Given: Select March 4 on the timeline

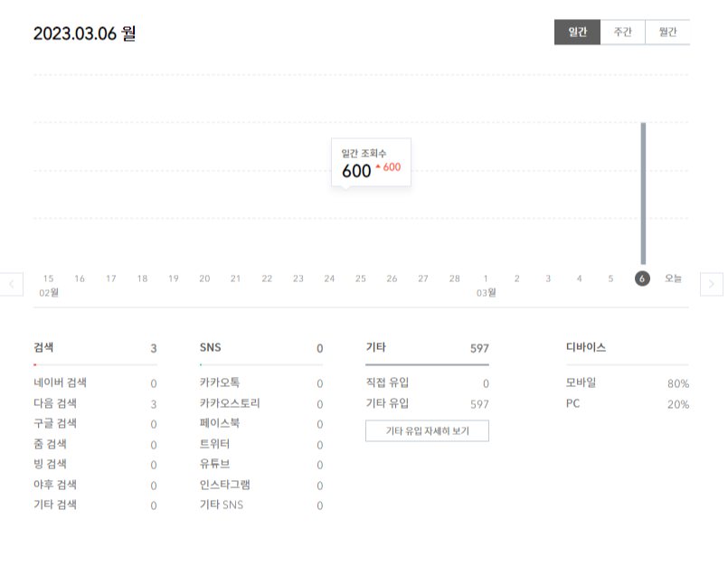Looking at the screenshot, I should (x=579, y=278).
